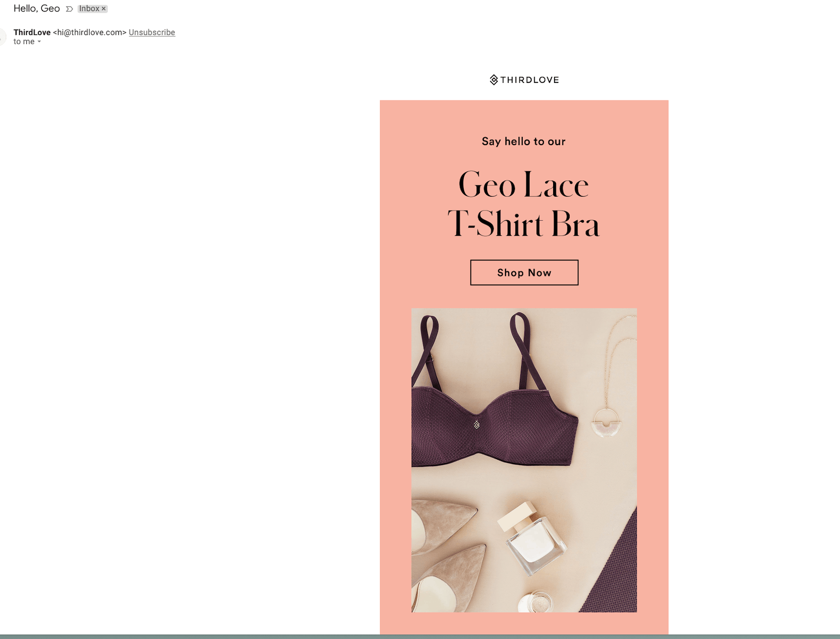Remove the Inbox label with the x
This screenshot has height=639, width=840.
[104, 9]
